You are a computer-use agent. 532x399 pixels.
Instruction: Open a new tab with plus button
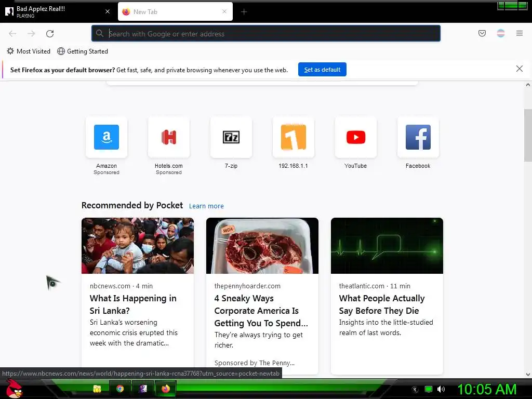click(244, 12)
